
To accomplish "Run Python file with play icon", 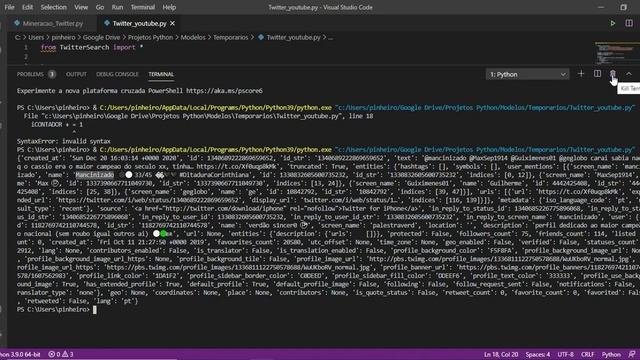I will point(613,24).
